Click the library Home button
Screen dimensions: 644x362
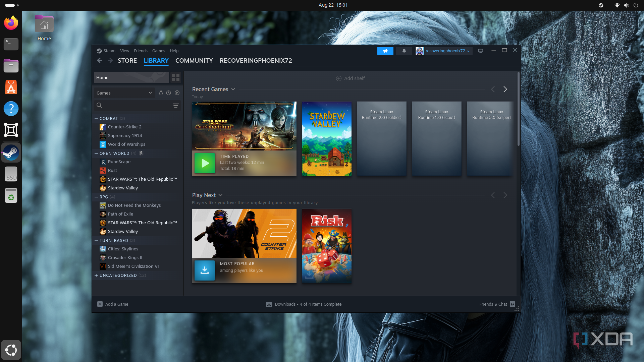coord(131,77)
